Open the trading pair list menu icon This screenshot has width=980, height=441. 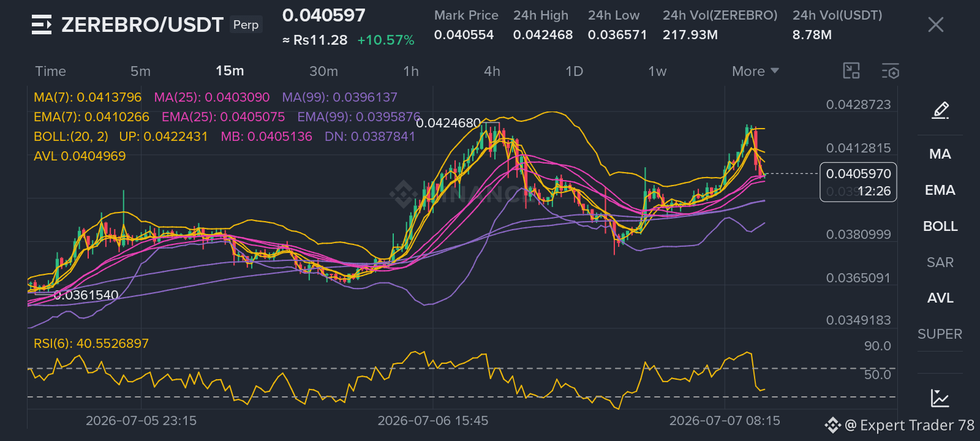(42, 24)
